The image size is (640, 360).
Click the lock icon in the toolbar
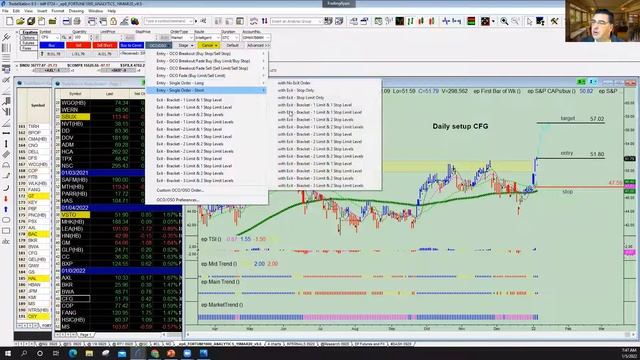[x=113, y=21]
